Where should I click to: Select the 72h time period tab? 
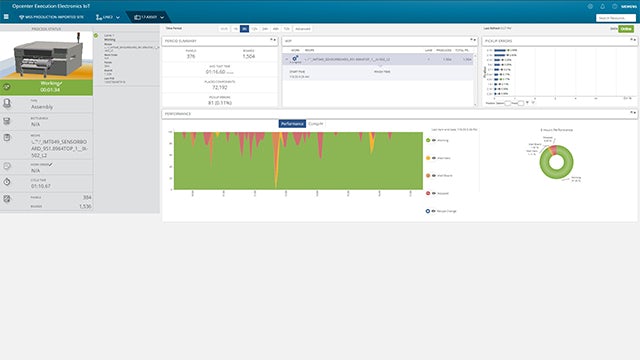[x=286, y=29]
